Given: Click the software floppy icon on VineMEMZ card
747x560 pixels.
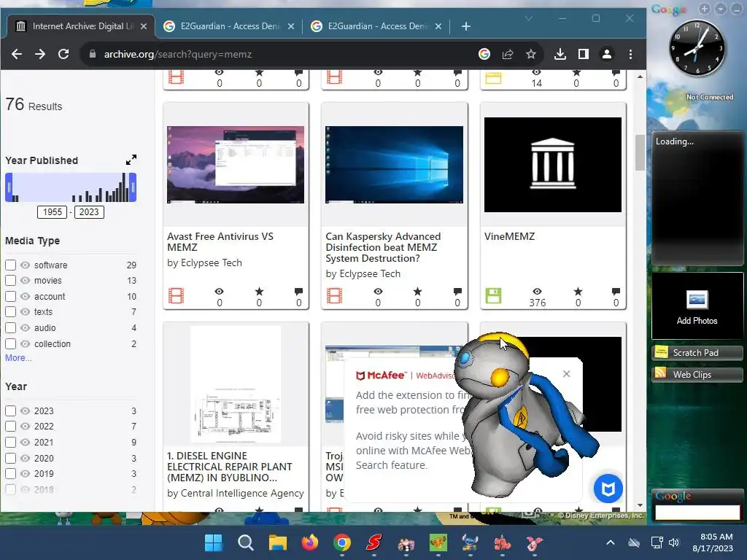Looking at the screenshot, I should 493,296.
